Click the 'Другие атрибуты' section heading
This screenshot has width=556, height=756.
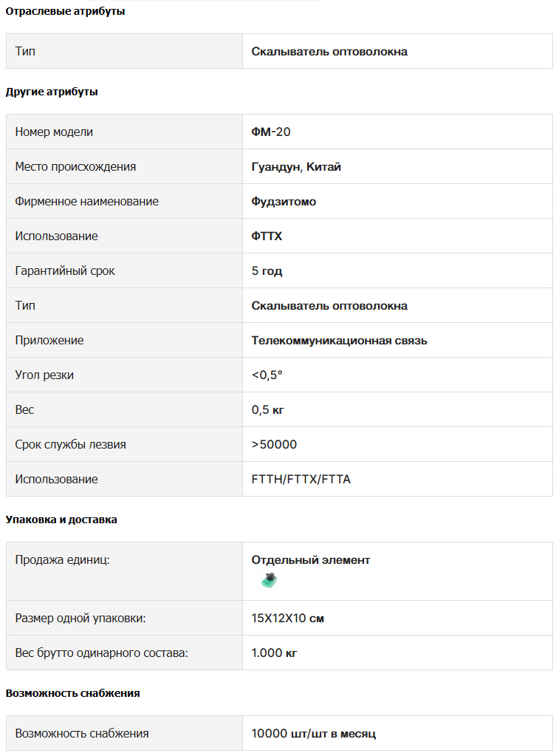click(x=52, y=92)
